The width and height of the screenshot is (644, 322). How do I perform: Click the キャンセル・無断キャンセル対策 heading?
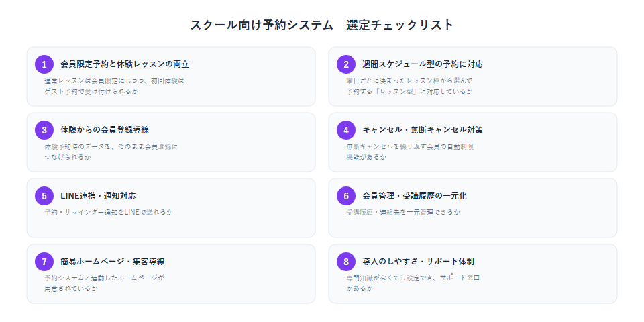[423, 130]
